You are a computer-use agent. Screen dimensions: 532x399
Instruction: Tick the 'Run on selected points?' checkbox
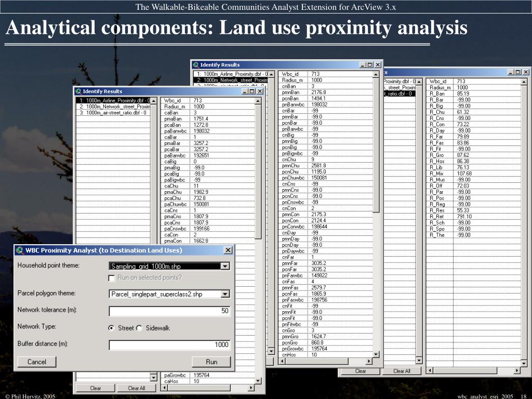111,278
